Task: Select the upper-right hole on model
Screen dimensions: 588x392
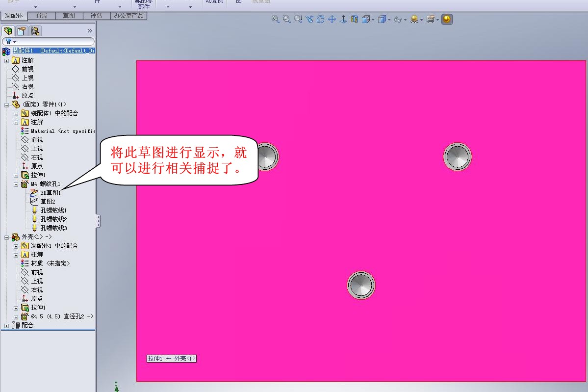Action: 458,157
